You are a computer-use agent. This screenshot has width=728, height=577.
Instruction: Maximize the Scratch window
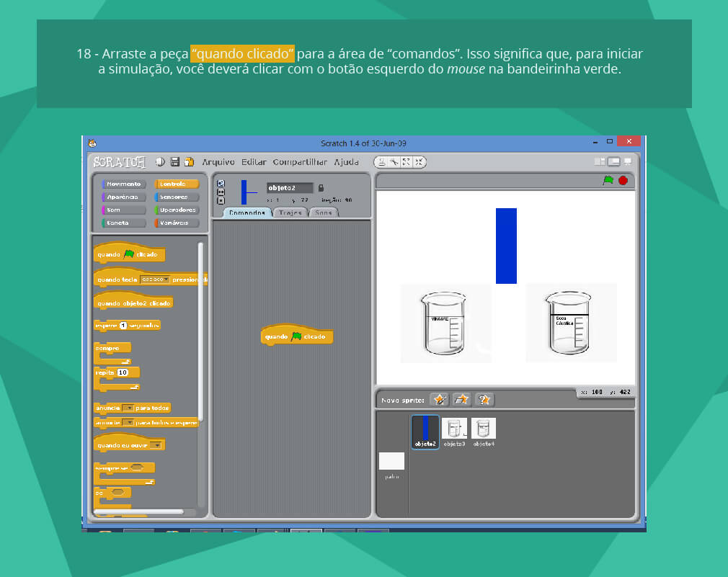tap(610, 141)
